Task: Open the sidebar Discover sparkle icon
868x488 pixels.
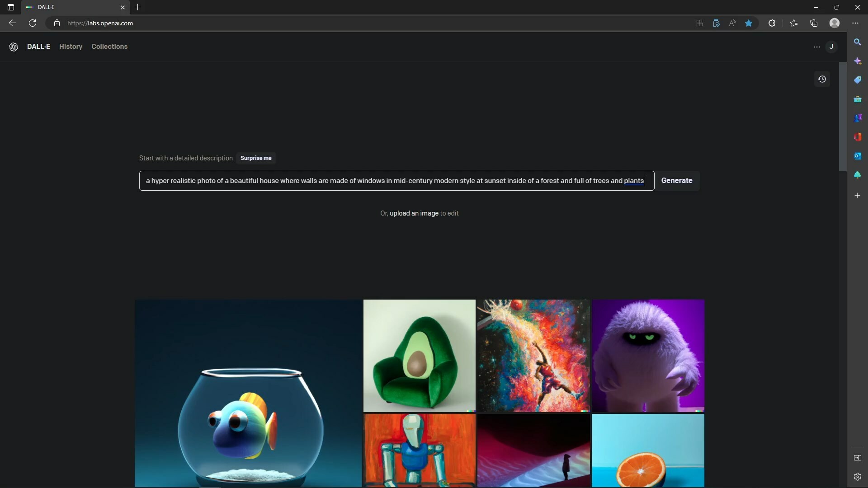Action: coord(857,61)
